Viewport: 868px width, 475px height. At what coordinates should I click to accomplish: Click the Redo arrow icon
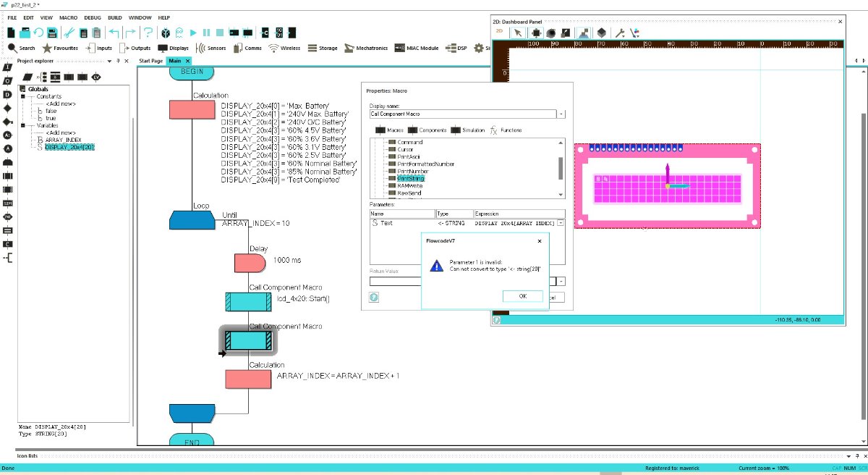[130, 33]
